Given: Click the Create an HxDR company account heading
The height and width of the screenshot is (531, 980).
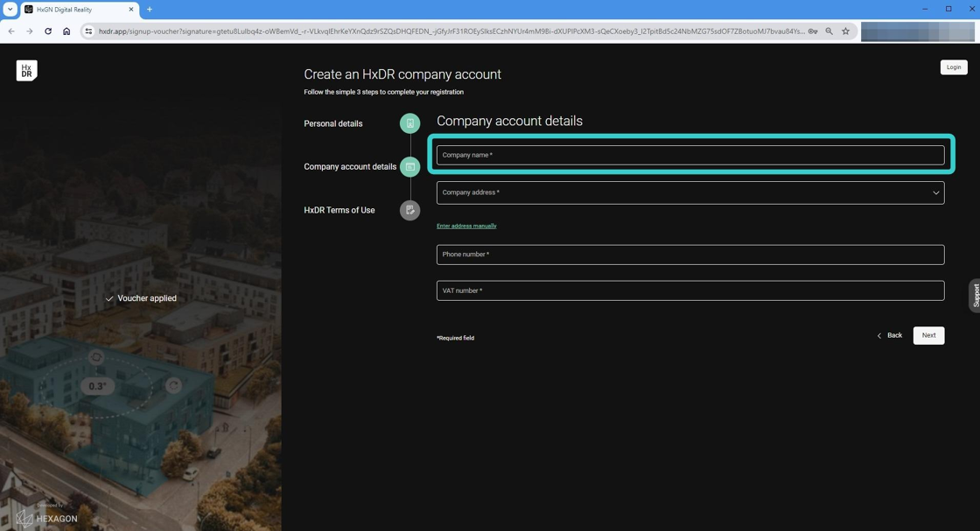Looking at the screenshot, I should coord(402,74).
